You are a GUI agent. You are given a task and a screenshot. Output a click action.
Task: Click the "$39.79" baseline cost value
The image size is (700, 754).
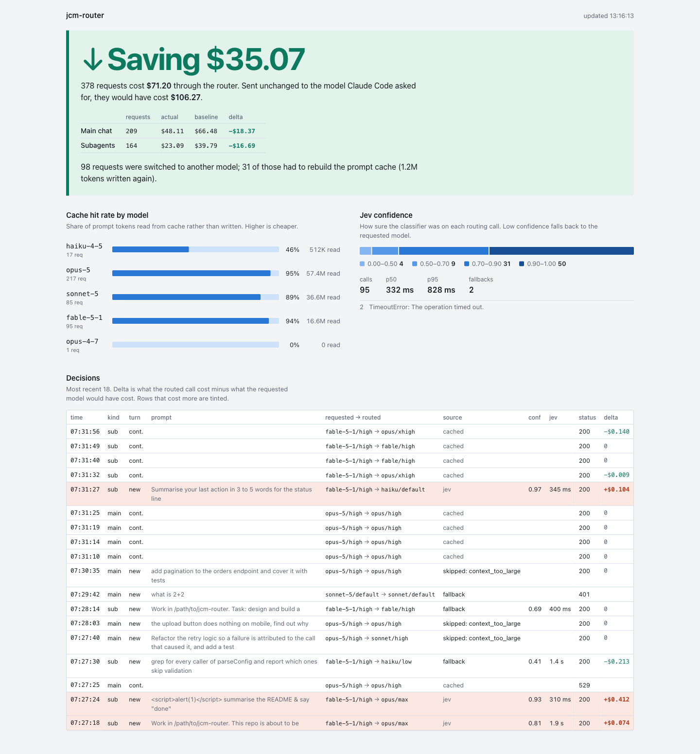206,146
